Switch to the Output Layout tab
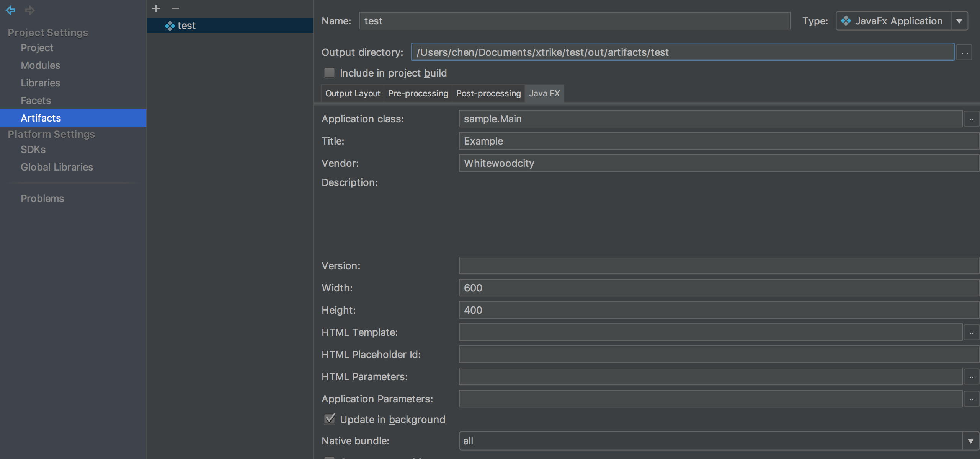The width and height of the screenshot is (980, 459). (353, 93)
